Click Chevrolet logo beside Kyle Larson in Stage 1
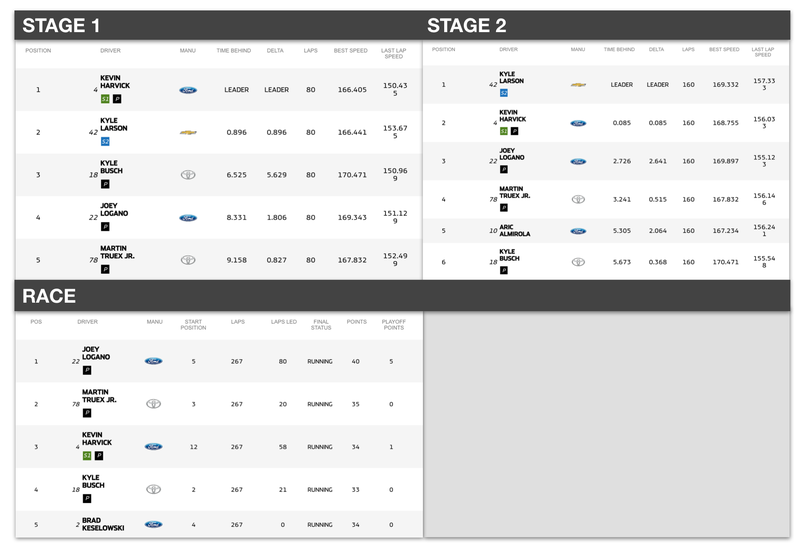This screenshot has height=554, width=800. pyautogui.click(x=188, y=133)
